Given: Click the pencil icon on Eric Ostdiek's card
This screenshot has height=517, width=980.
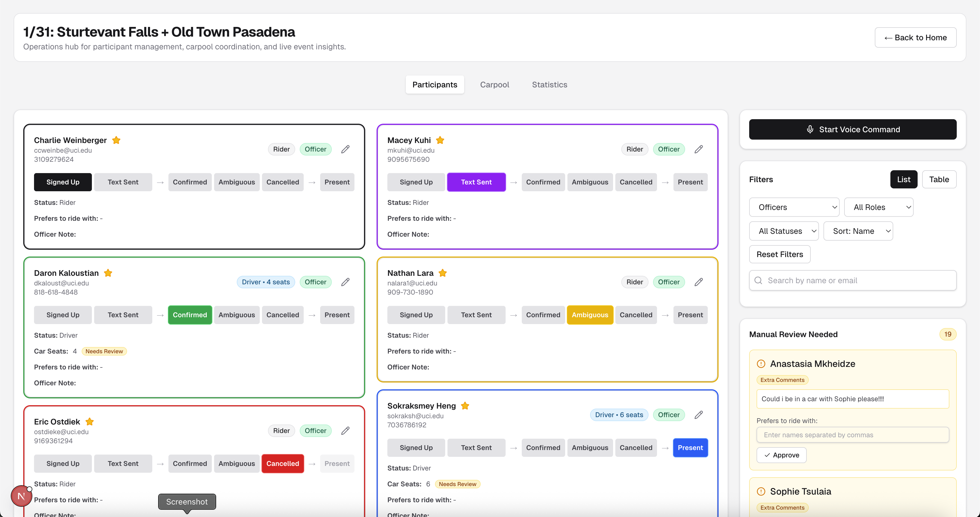Looking at the screenshot, I should (345, 430).
